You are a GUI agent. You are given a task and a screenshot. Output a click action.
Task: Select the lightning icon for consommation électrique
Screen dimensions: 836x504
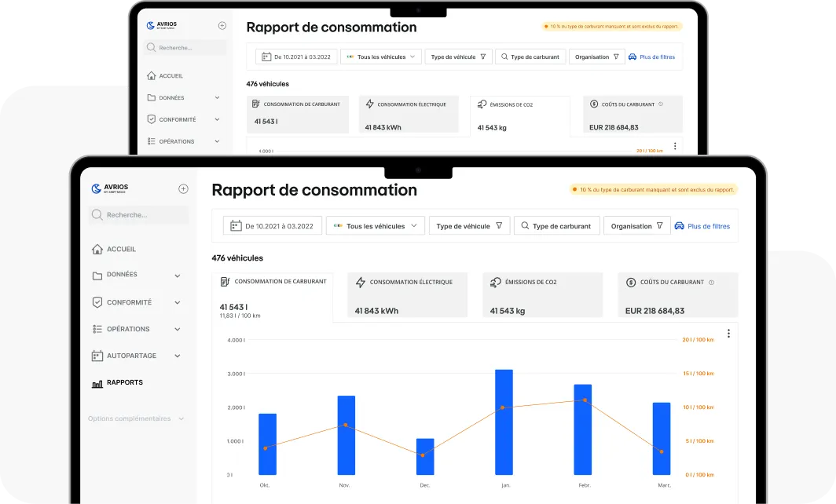pyautogui.click(x=361, y=282)
